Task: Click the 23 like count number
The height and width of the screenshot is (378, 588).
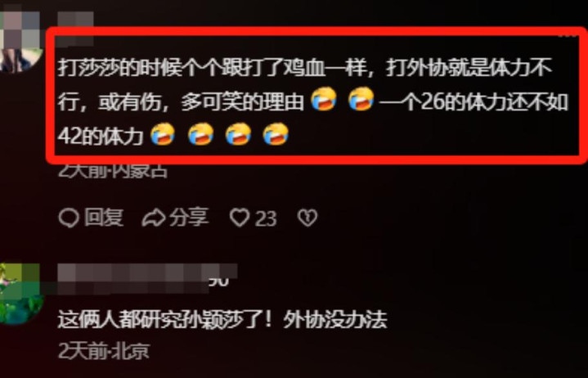Action: pos(266,218)
